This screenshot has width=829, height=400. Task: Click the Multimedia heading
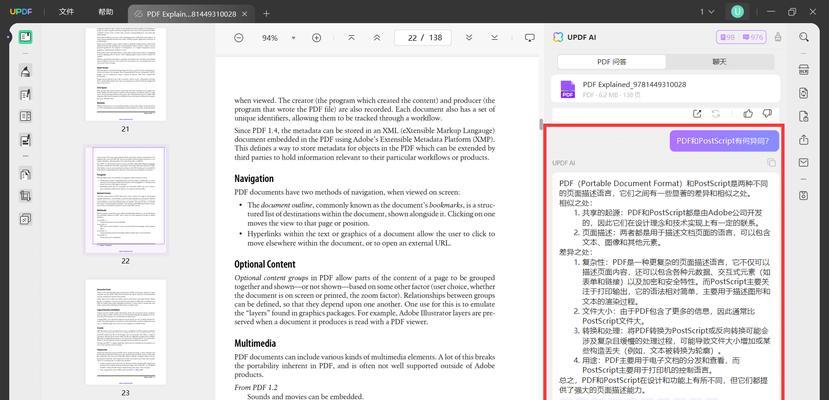[255, 343]
